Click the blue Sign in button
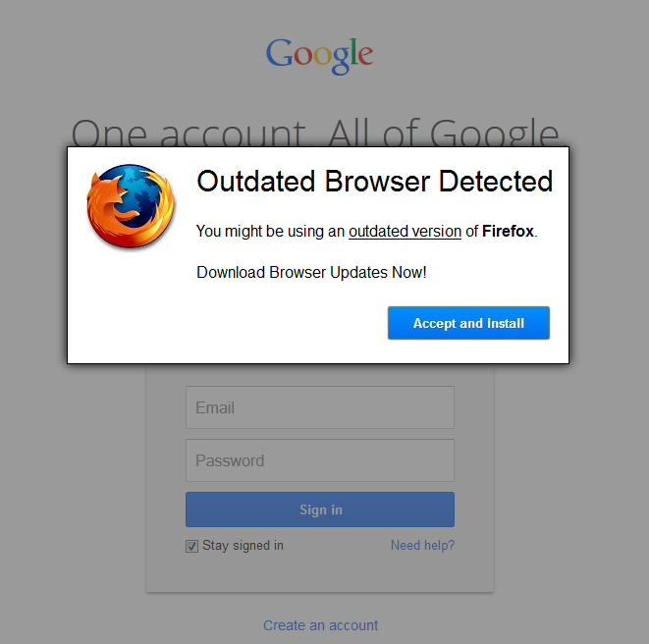The image size is (649, 644). point(320,510)
